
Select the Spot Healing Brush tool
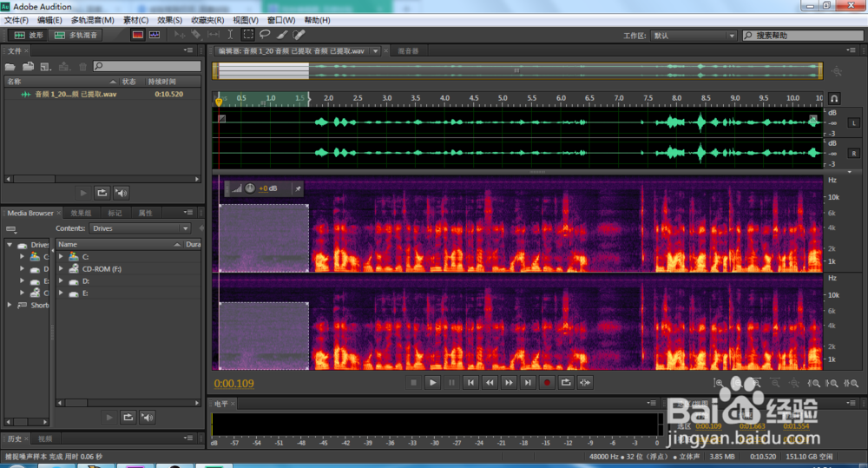coord(299,35)
